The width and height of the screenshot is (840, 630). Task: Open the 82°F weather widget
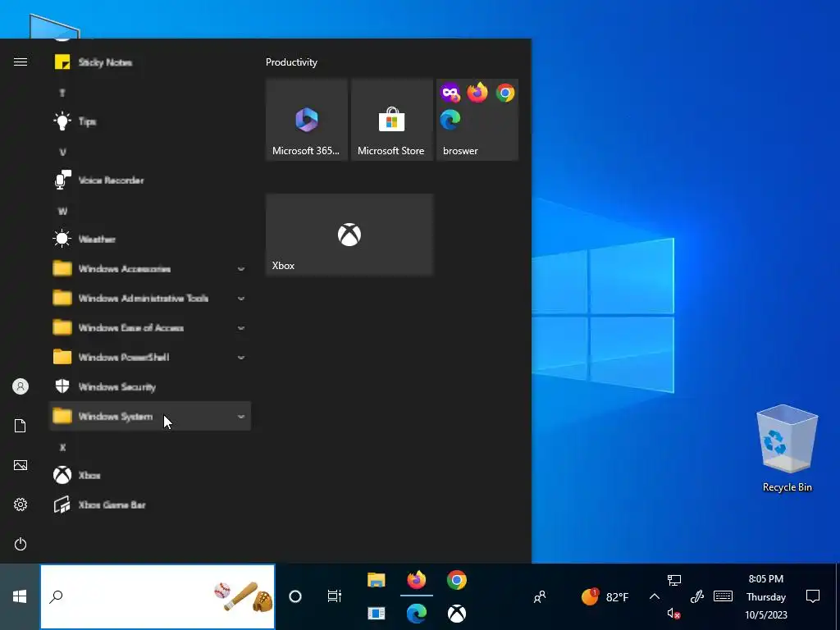(605, 596)
